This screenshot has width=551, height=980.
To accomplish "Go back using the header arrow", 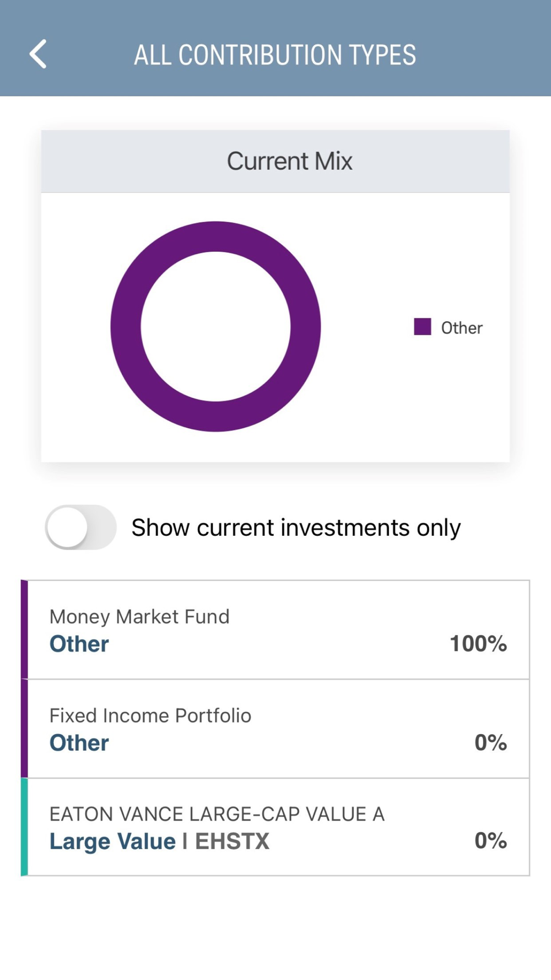I will (x=38, y=54).
